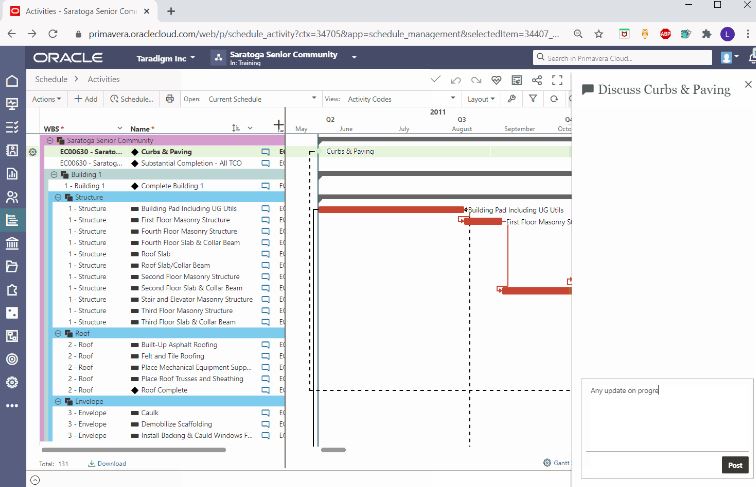Click the schedule health heart icon
The image size is (756, 487).
coord(496,80)
